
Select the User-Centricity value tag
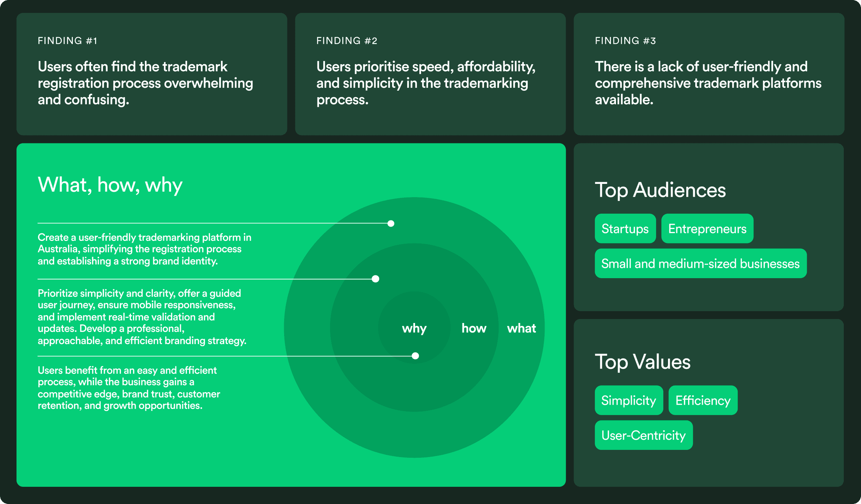point(644,435)
